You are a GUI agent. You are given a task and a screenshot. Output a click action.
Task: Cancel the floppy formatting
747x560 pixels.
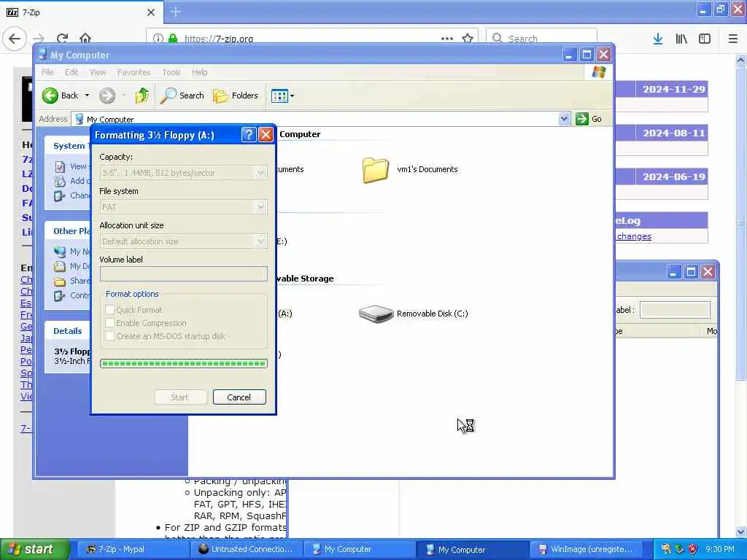tap(239, 397)
